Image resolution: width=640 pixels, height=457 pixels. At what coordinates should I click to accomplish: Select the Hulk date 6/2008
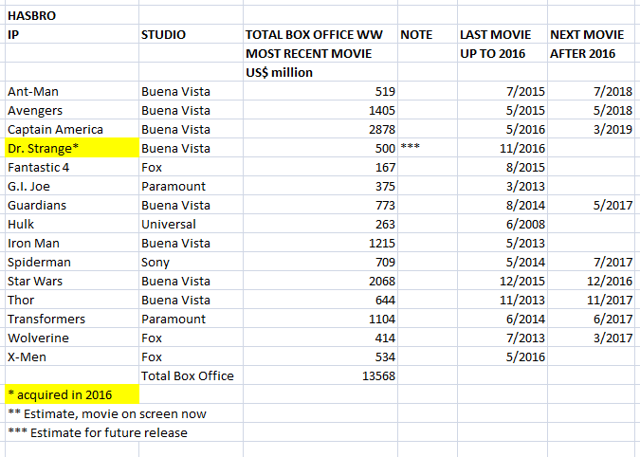[x=502, y=224]
